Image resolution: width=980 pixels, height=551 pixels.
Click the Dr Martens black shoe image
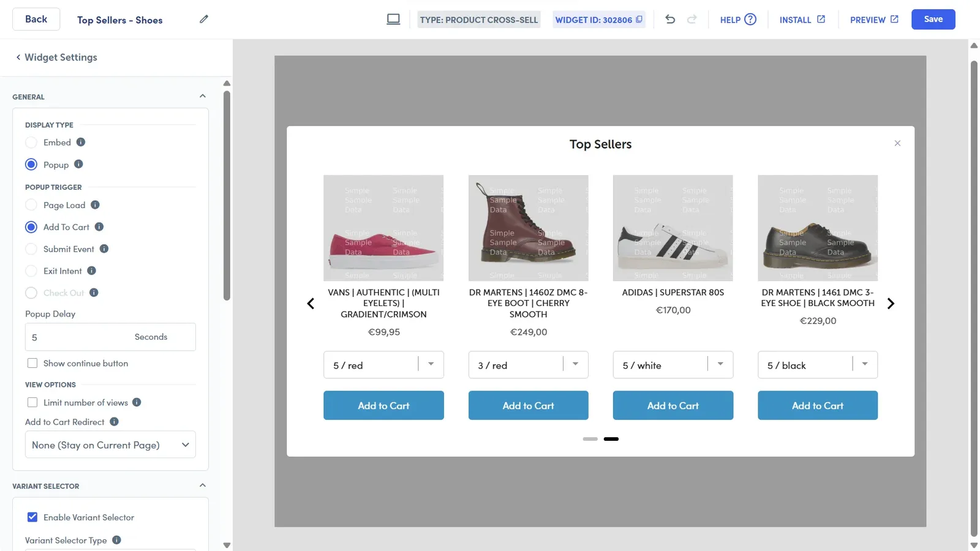click(x=818, y=228)
